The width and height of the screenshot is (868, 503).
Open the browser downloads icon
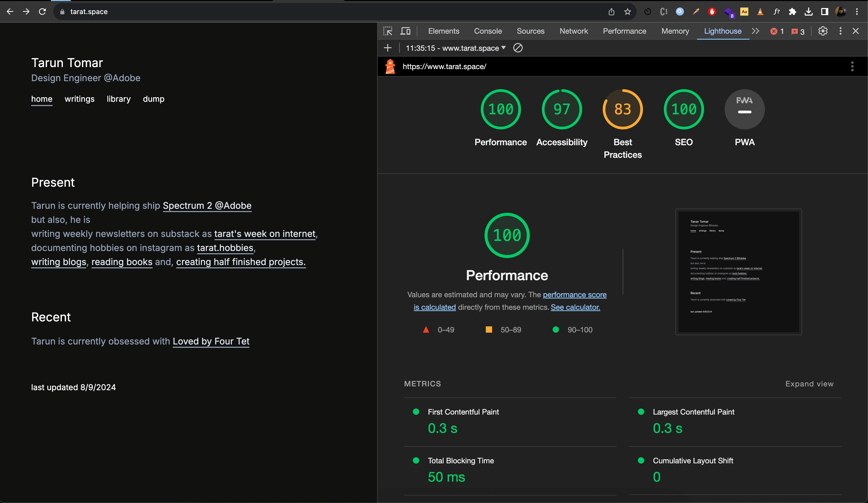click(808, 12)
